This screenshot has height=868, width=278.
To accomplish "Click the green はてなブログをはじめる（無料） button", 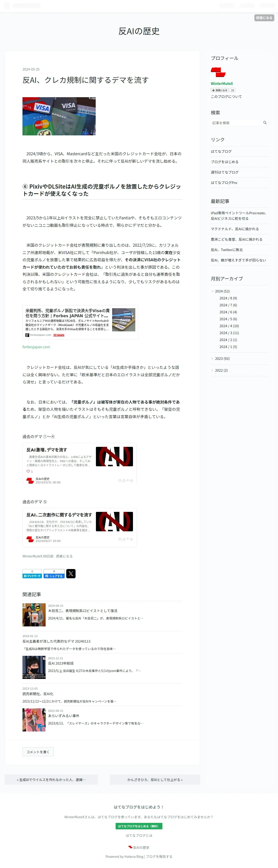I will [139, 826].
